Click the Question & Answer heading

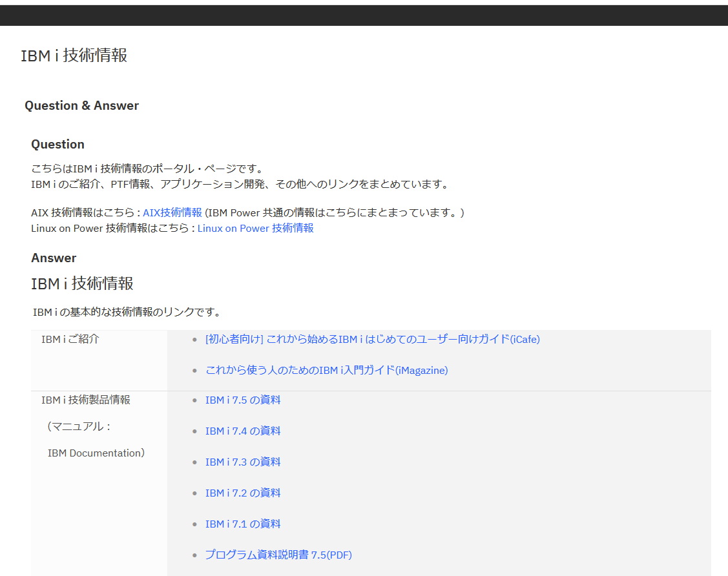pyautogui.click(x=81, y=106)
